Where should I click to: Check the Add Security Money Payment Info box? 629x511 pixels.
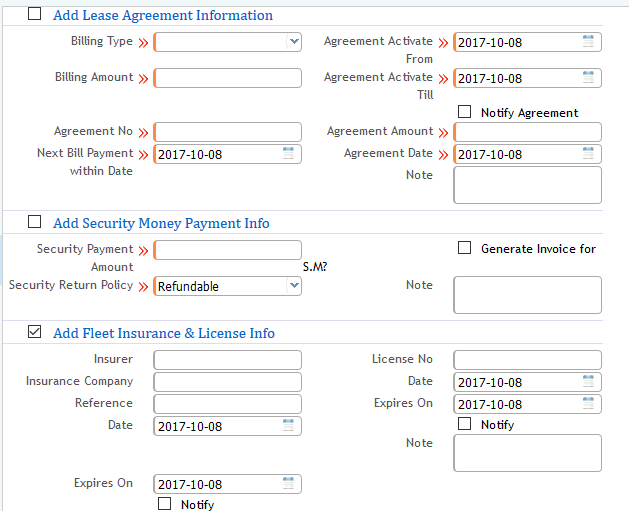pyautogui.click(x=35, y=222)
